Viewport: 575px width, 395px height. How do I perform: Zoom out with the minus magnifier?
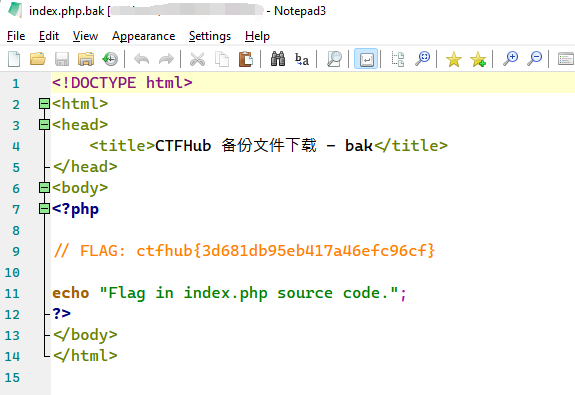tap(534, 58)
